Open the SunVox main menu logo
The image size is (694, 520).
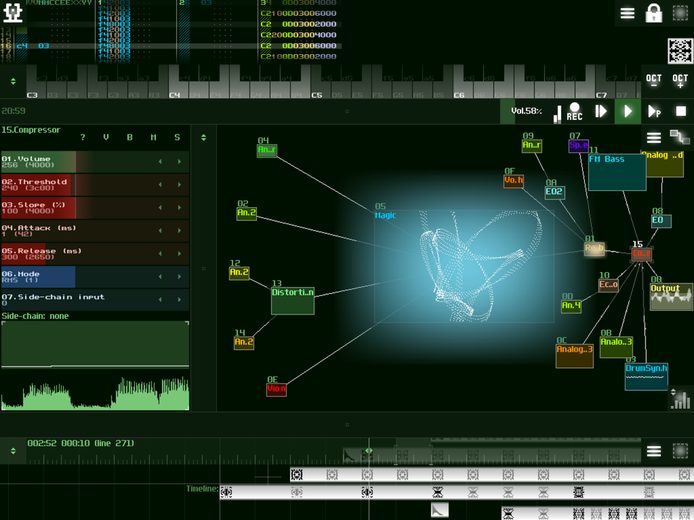pos(12,12)
